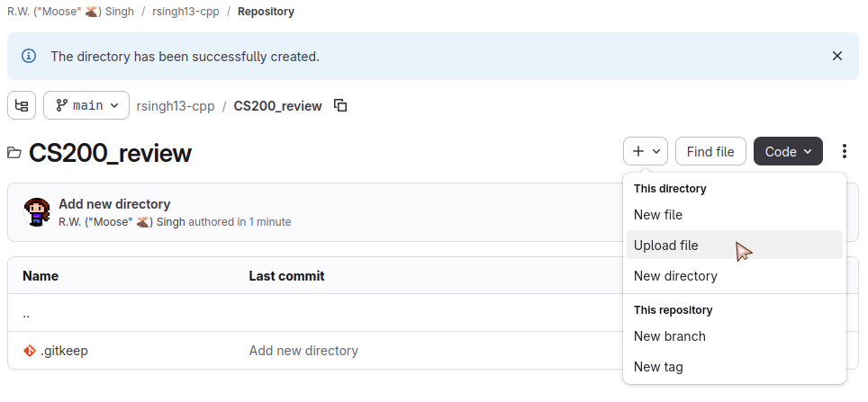Screen dimensions: 868x402
Task: Click the .gitkeep git file icon
Action: pyautogui.click(x=30, y=351)
